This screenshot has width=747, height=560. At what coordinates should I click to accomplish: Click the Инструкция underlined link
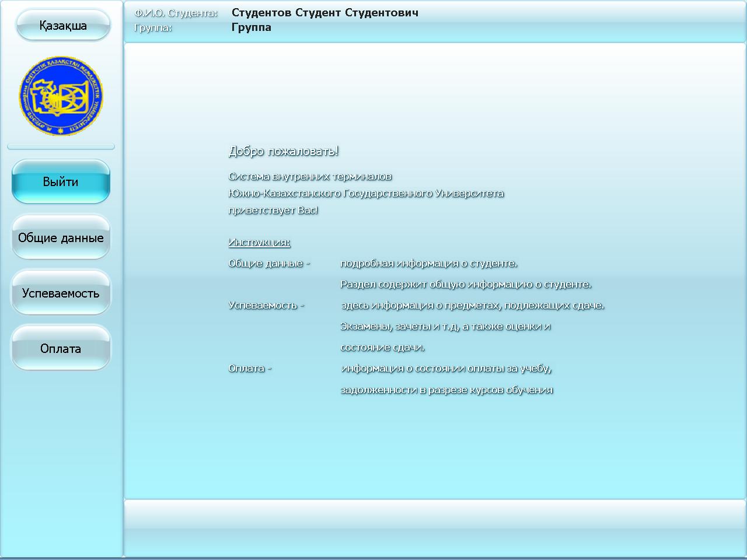tap(259, 242)
